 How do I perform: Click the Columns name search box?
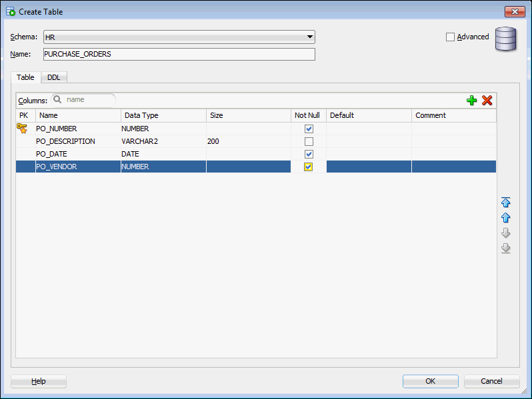89,99
